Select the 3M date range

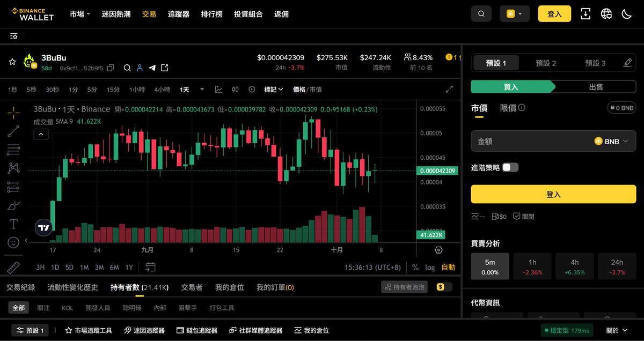(x=99, y=267)
